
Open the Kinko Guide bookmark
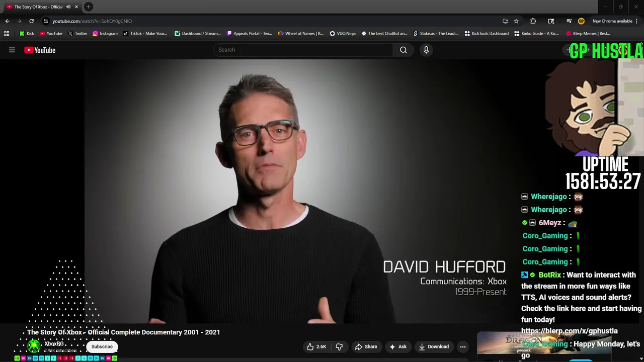point(536,34)
